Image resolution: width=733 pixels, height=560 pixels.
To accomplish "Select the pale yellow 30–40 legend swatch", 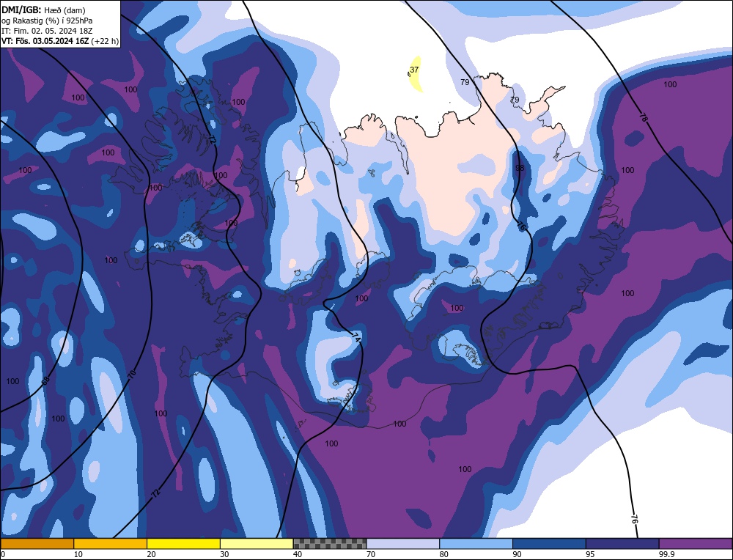I will 257,544.
